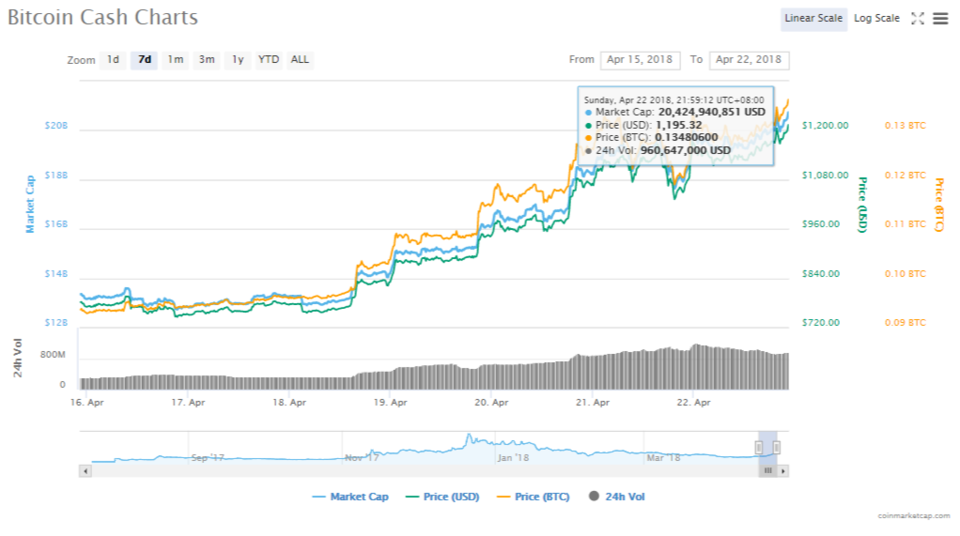Click Market Cap value in tooltip
960x536 pixels.
point(711,112)
